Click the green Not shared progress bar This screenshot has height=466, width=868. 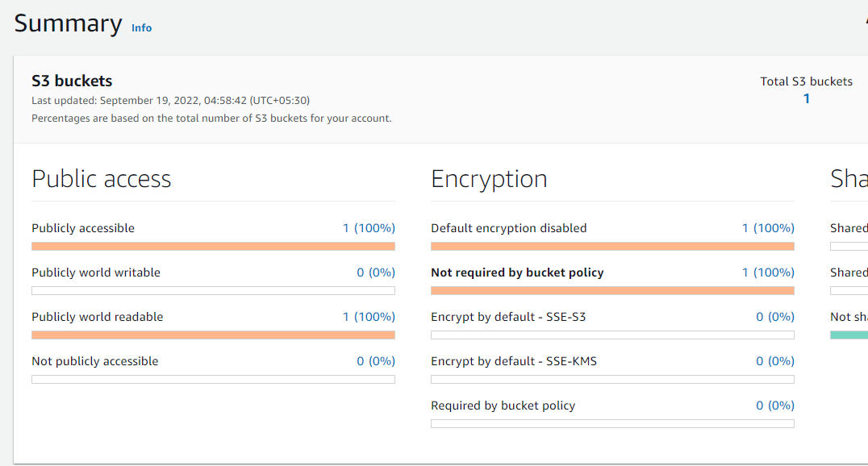(x=849, y=335)
